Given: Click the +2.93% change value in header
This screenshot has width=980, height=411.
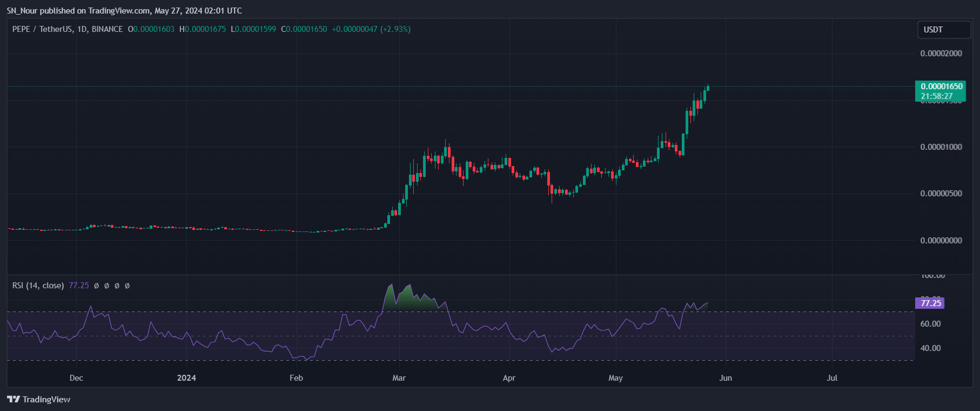Looking at the screenshot, I should pyautogui.click(x=395, y=29).
